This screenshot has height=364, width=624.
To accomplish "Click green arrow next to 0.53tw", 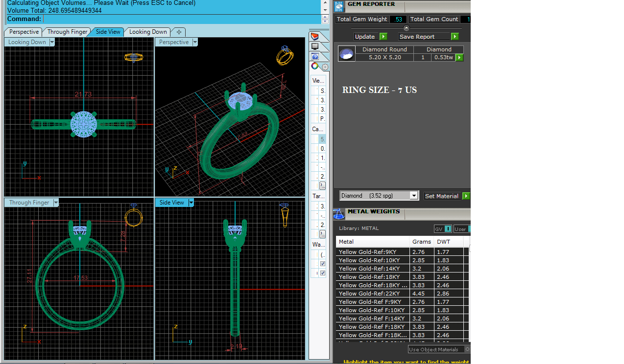I will tap(459, 58).
